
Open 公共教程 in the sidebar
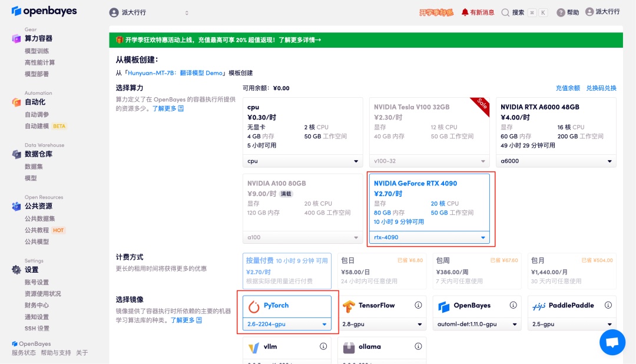pyautogui.click(x=37, y=230)
